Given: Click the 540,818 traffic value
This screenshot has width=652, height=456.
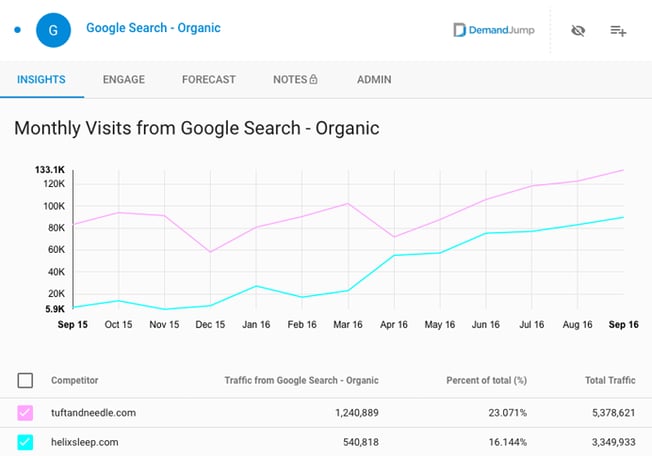Looking at the screenshot, I should (x=361, y=442).
